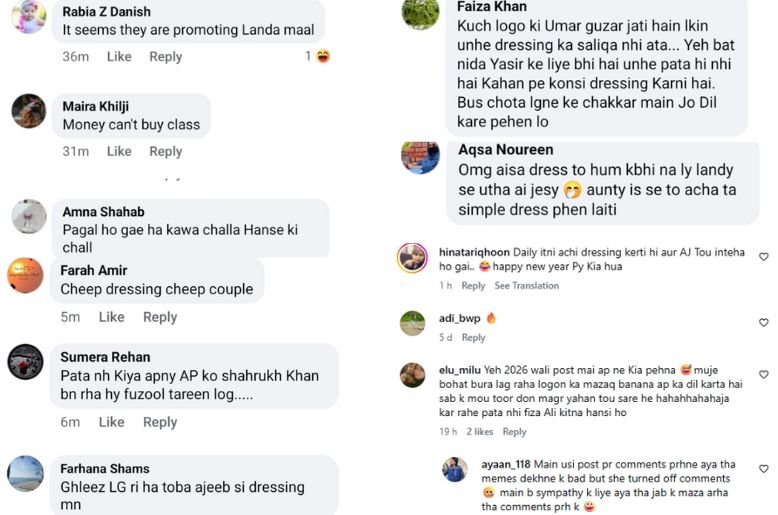The width and height of the screenshot is (778, 515).
Task: Like Maira Khilji's comment
Action: coord(119,151)
